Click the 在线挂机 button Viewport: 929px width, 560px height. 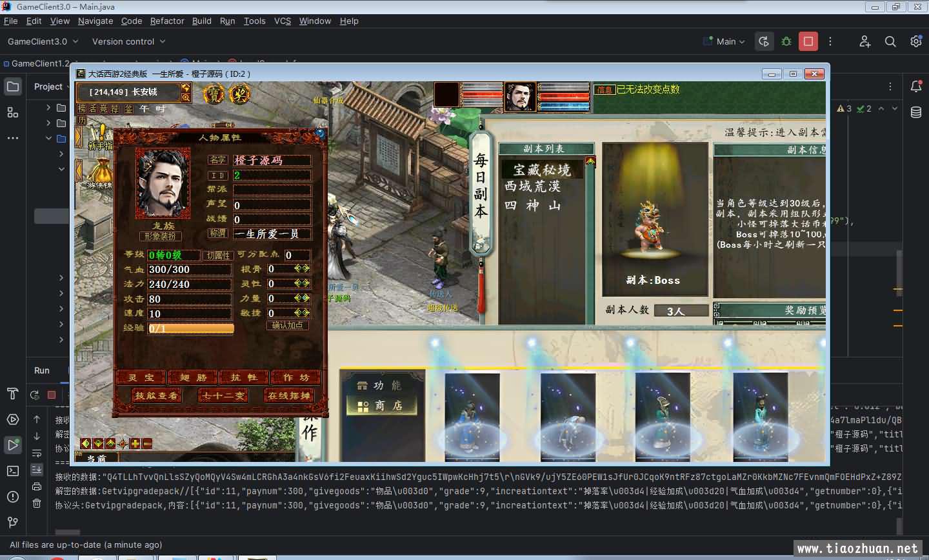click(290, 395)
